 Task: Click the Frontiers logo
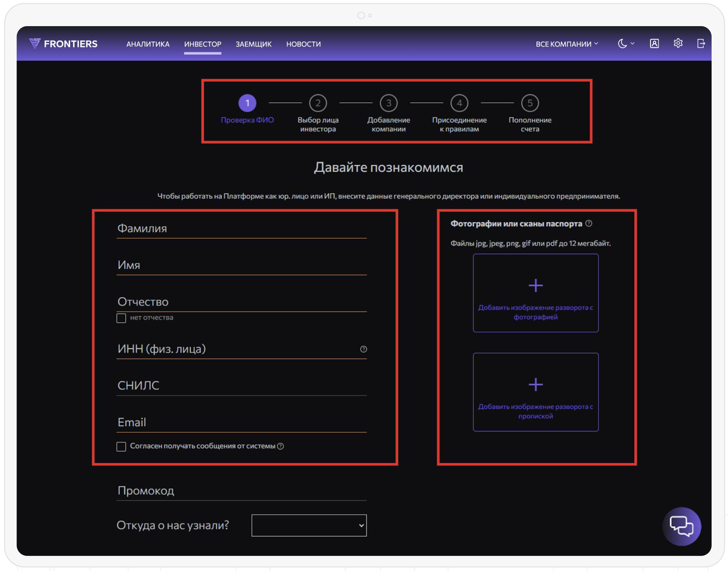tap(63, 44)
